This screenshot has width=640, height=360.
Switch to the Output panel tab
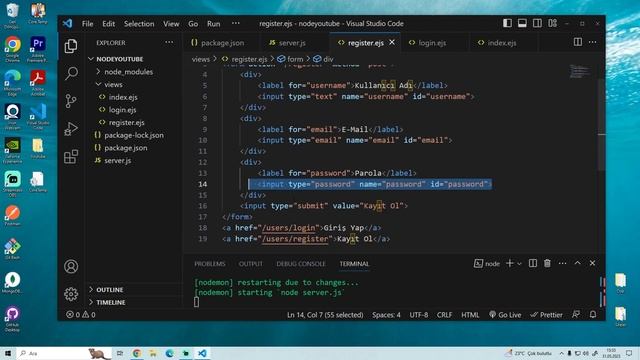[251, 264]
